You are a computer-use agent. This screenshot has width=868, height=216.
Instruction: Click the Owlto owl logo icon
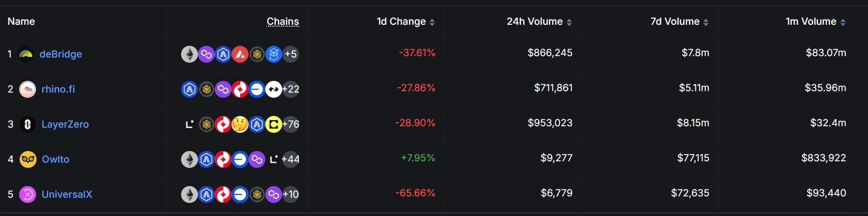click(x=28, y=159)
